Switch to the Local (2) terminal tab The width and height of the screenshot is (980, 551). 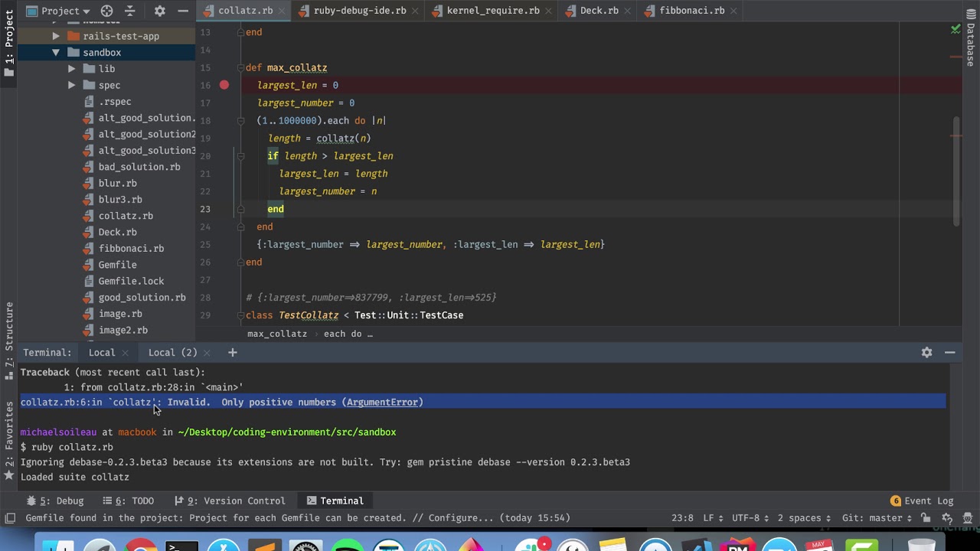[172, 353]
